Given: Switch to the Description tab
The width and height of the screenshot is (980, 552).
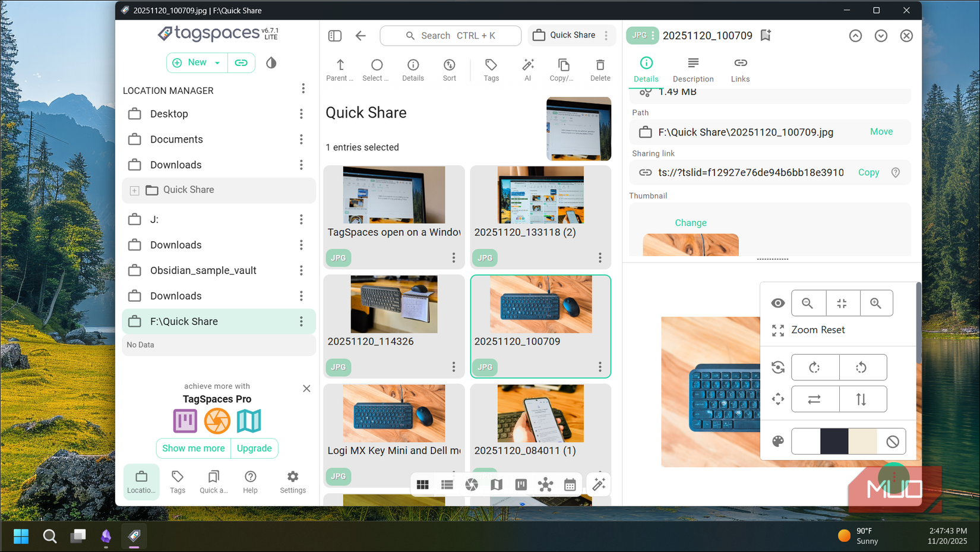Looking at the screenshot, I should point(693,70).
